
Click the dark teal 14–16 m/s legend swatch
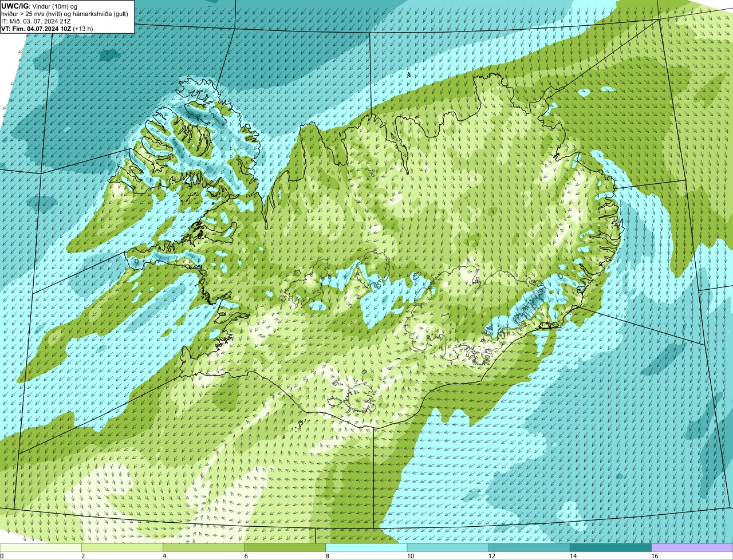pos(610,547)
